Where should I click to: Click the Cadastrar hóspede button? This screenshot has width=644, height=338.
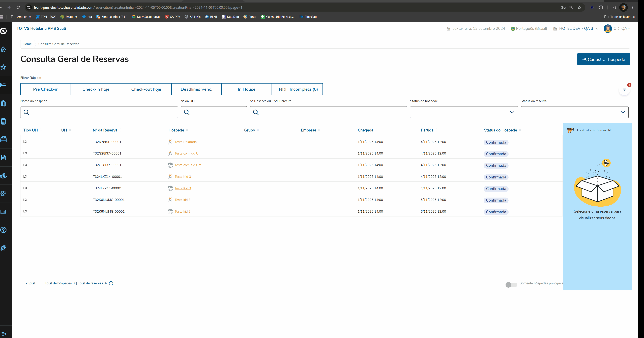click(603, 59)
